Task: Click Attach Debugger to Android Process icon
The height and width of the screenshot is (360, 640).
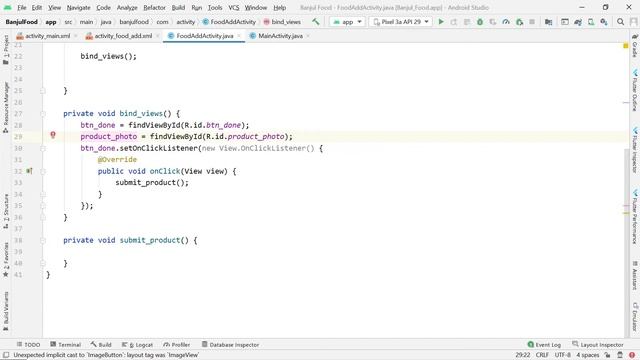Action: pos(519,22)
